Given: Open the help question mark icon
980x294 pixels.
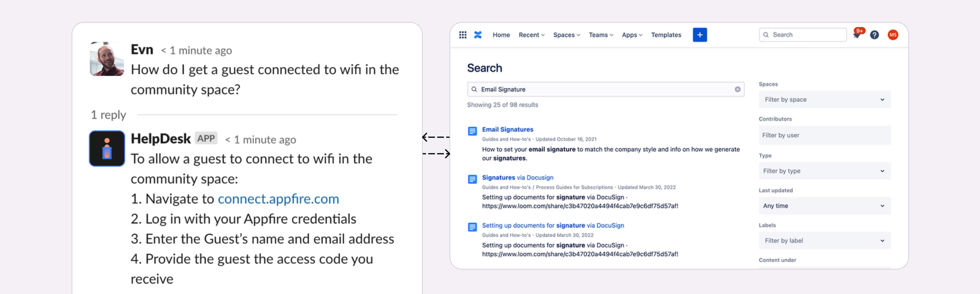Looking at the screenshot, I should pyautogui.click(x=874, y=35).
